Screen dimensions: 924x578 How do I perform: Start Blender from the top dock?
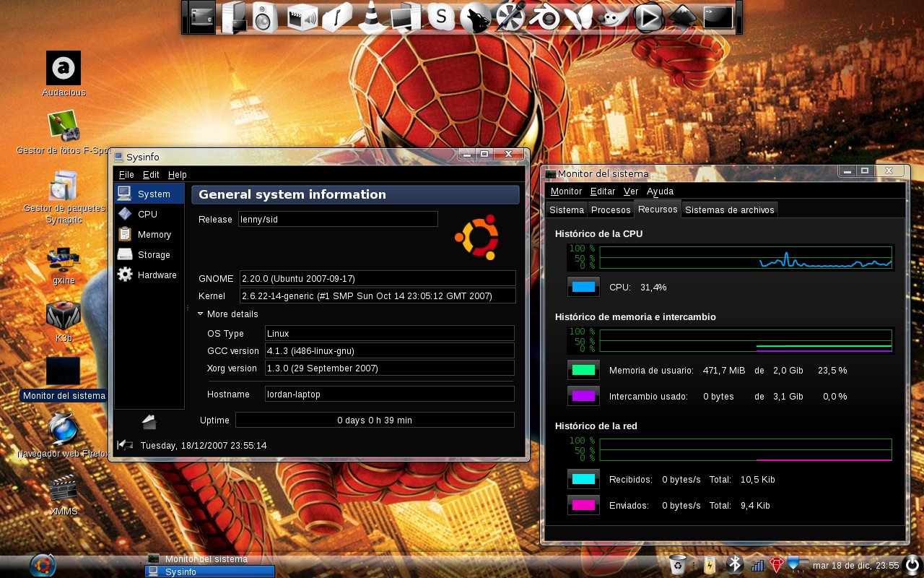pyautogui.click(x=546, y=17)
